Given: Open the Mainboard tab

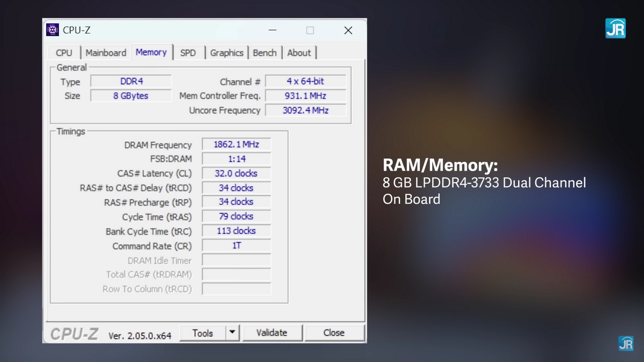Looking at the screenshot, I should (x=106, y=53).
